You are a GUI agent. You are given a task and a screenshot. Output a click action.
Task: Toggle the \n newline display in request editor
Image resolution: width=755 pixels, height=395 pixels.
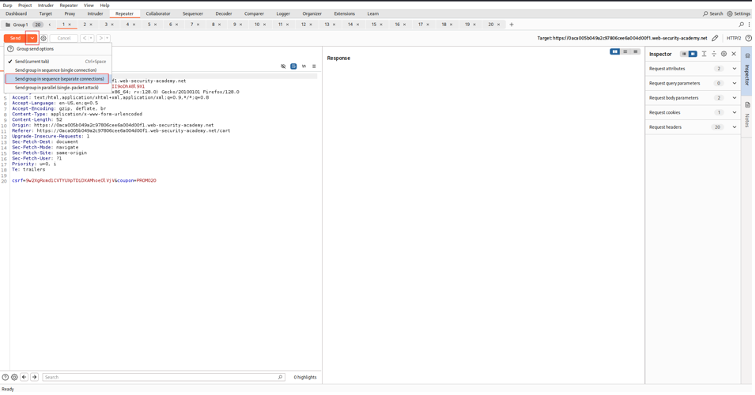point(304,66)
